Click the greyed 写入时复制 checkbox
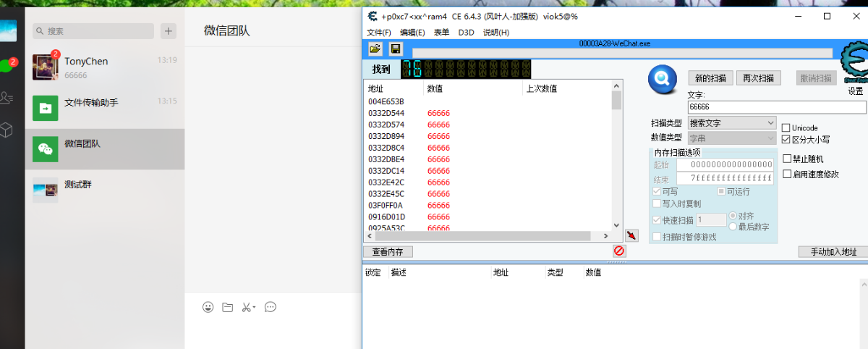This screenshot has height=349, width=868. point(657,203)
